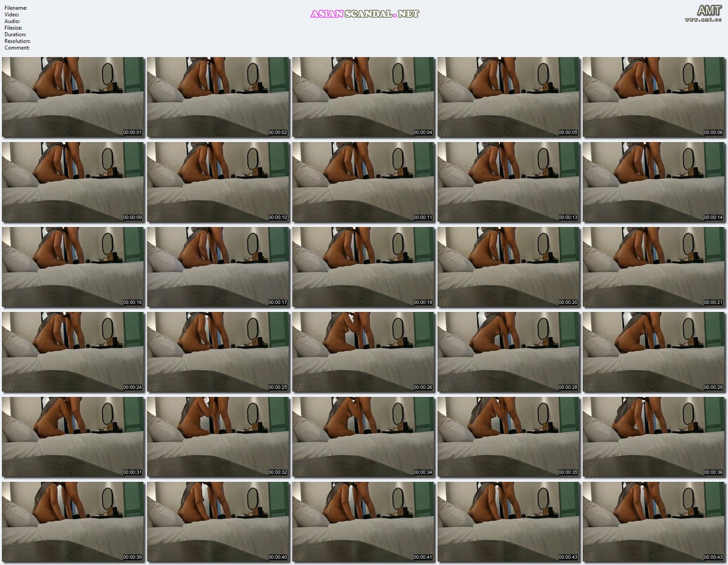Pick the frame marked 00:00:25
728x565 pixels.
pos(218,352)
